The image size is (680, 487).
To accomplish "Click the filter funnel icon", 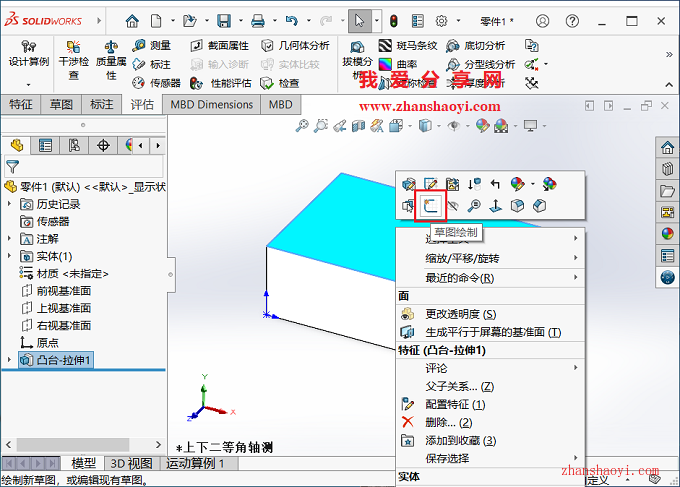I will pos(13,166).
